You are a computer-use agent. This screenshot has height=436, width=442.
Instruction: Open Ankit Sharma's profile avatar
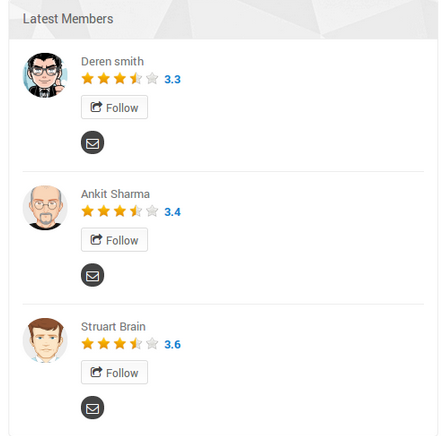point(45,208)
